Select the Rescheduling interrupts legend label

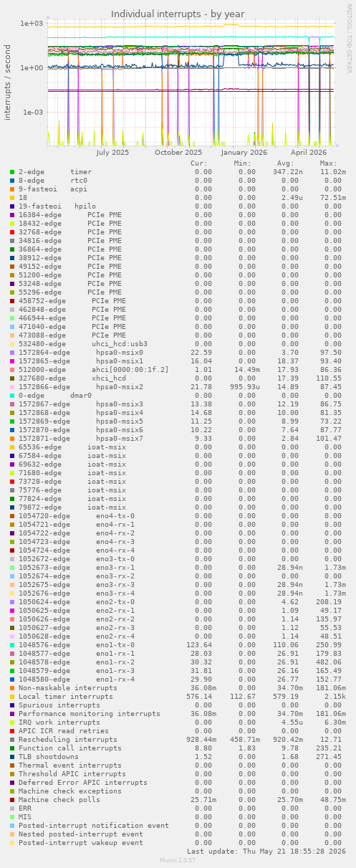coord(68,740)
